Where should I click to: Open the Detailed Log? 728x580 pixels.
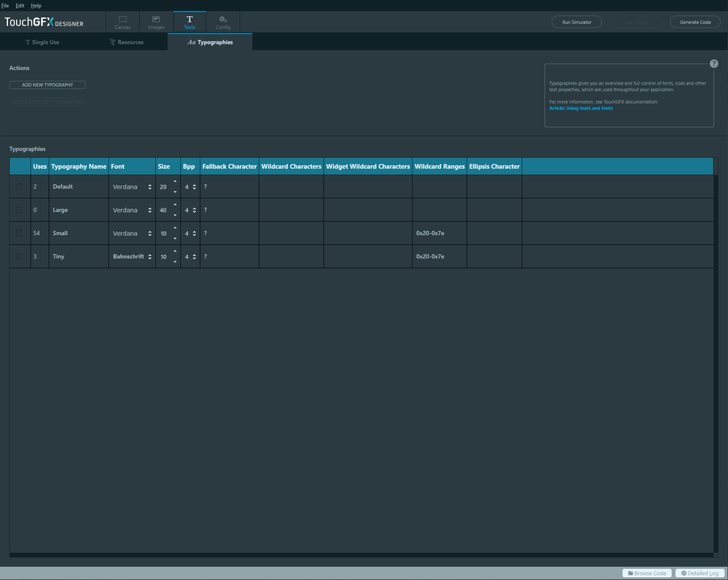click(x=700, y=573)
